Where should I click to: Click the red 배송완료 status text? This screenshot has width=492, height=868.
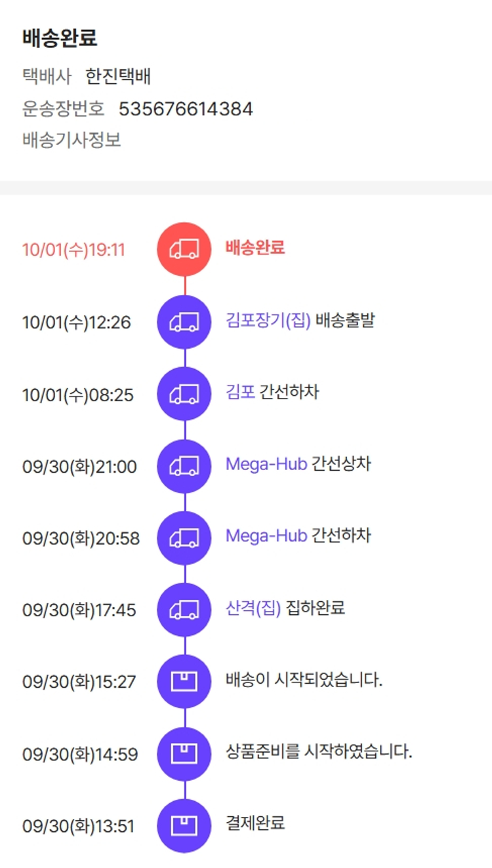coord(255,248)
